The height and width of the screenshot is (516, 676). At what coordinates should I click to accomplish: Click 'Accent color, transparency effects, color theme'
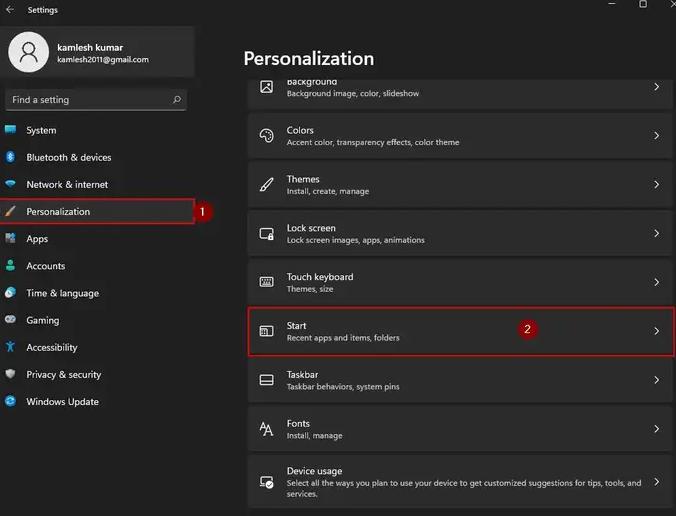(373, 142)
